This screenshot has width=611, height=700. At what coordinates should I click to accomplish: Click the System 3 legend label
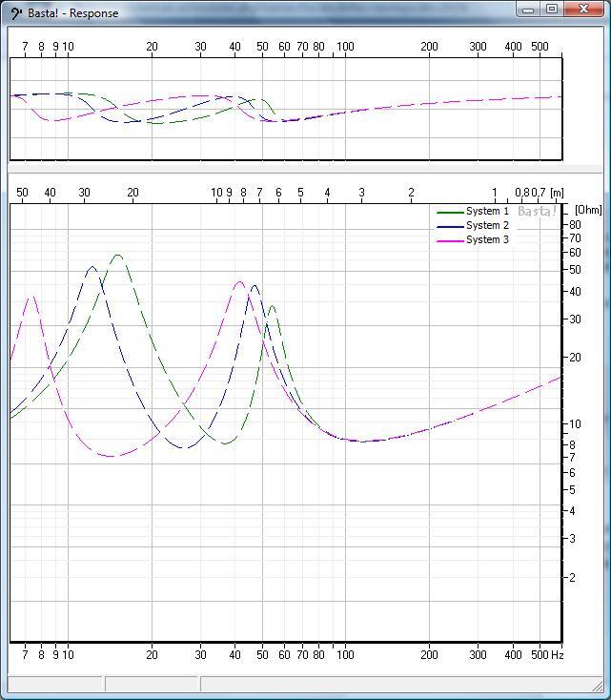tap(487, 240)
